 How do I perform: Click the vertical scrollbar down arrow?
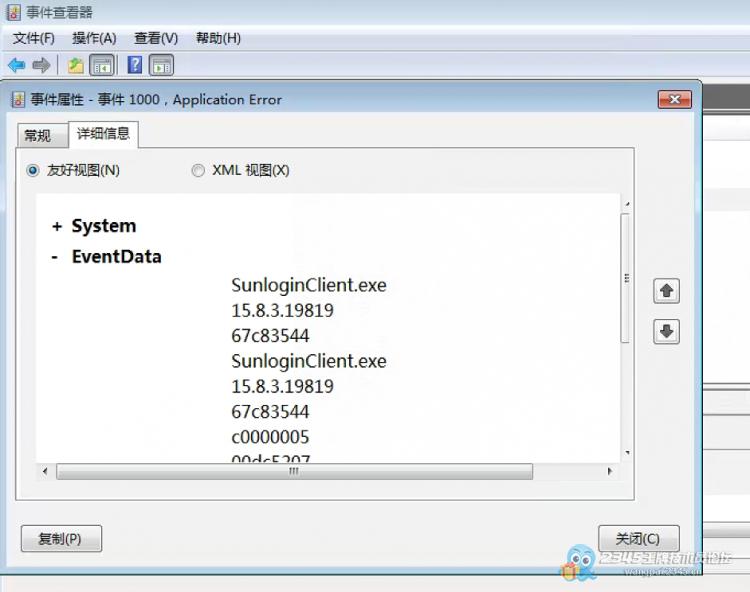coord(627,452)
